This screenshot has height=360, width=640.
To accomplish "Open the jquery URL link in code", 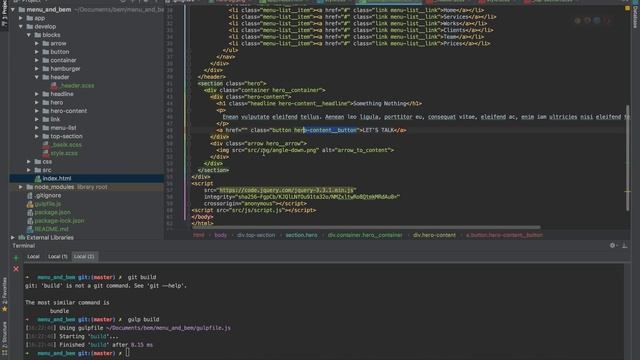I will click(287, 190).
